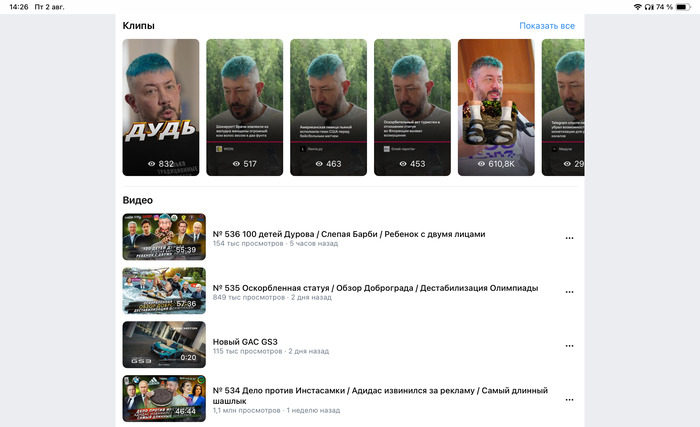Select the Клипы section heading
This screenshot has width=700, height=427.
(x=138, y=25)
